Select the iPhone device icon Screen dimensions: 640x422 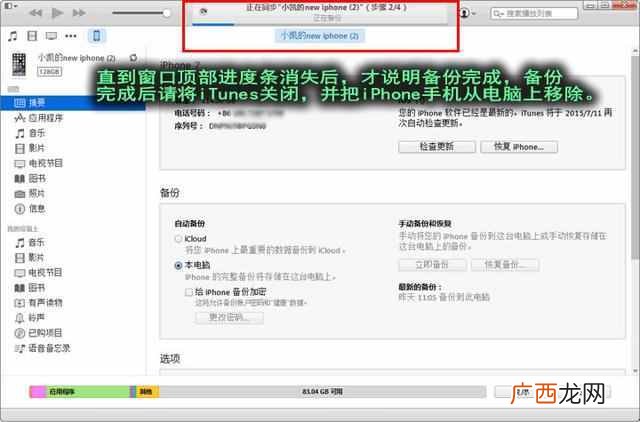97,36
